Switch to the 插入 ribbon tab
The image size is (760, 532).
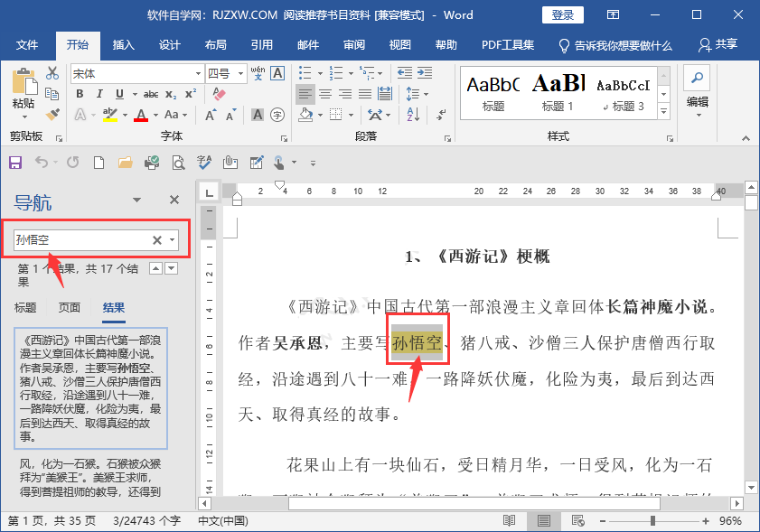coord(125,42)
